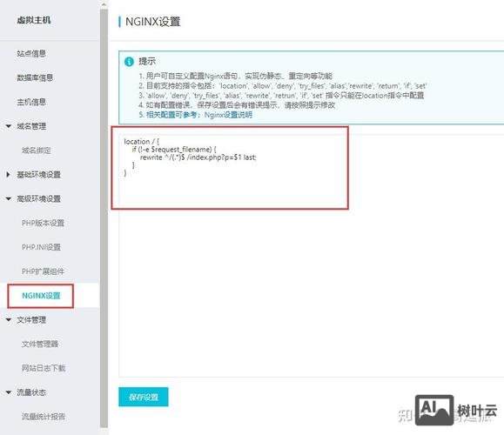Collapse the 文件管理 section arrow
This screenshot has width=504, height=435.
(9, 320)
